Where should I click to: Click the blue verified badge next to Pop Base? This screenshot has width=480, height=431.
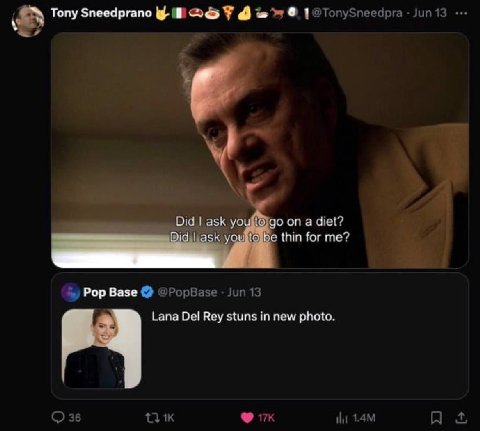tap(147, 292)
